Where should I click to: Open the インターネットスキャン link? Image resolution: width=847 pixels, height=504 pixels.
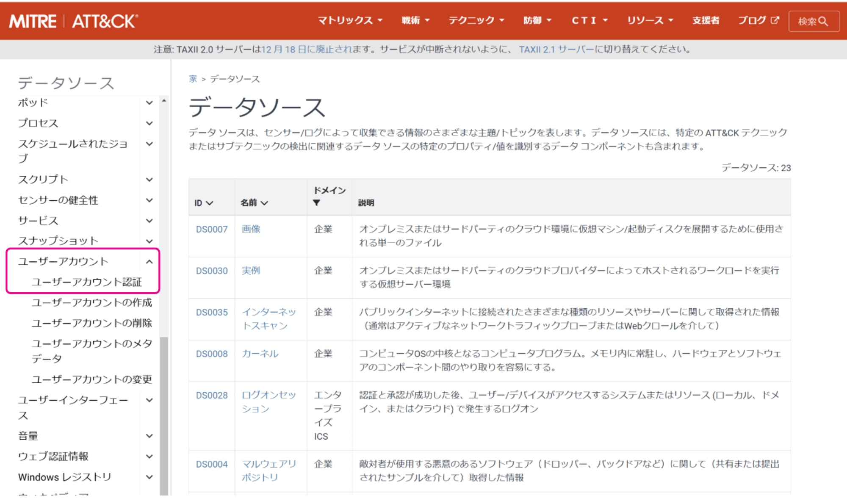click(269, 319)
